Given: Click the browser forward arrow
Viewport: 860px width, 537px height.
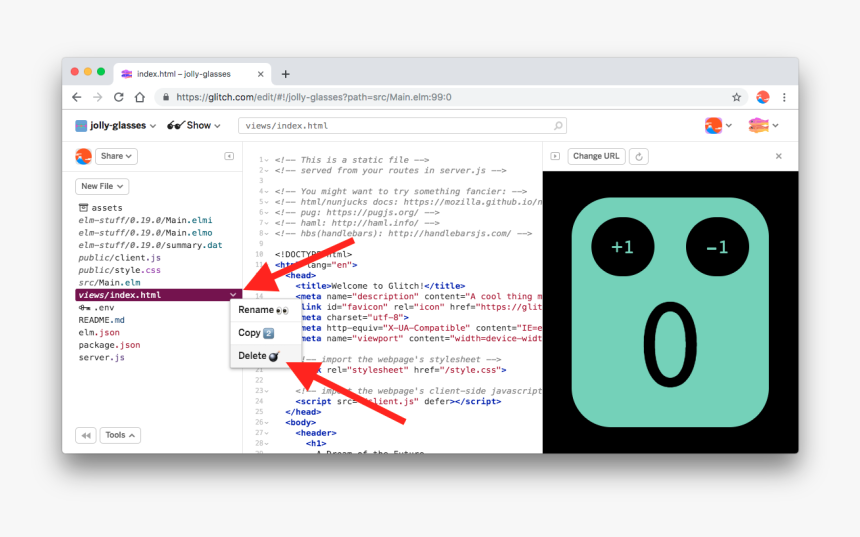Looking at the screenshot, I should [98, 97].
